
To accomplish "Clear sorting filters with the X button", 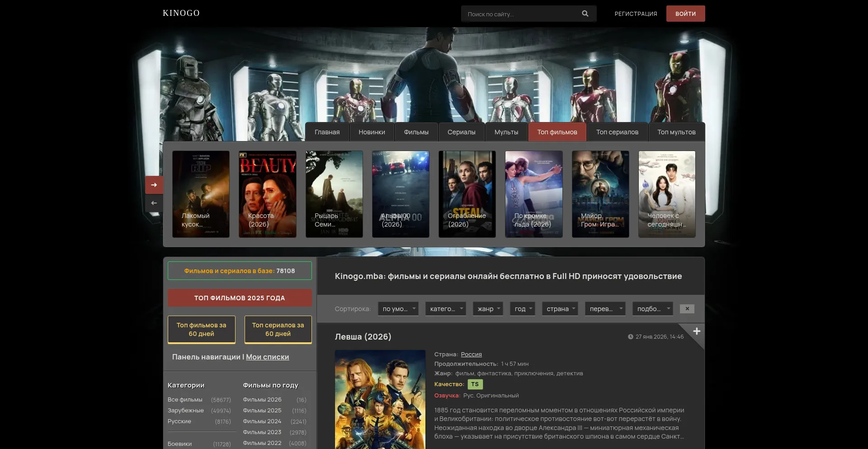I will (x=687, y=309).
